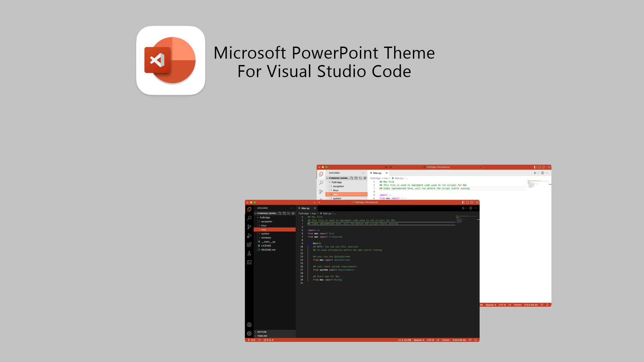Viewport: 644px width, 362px height.
Task: Click terminal panel icon in dark activity bar
Action: pyautogui.click(x=249, y=262)
